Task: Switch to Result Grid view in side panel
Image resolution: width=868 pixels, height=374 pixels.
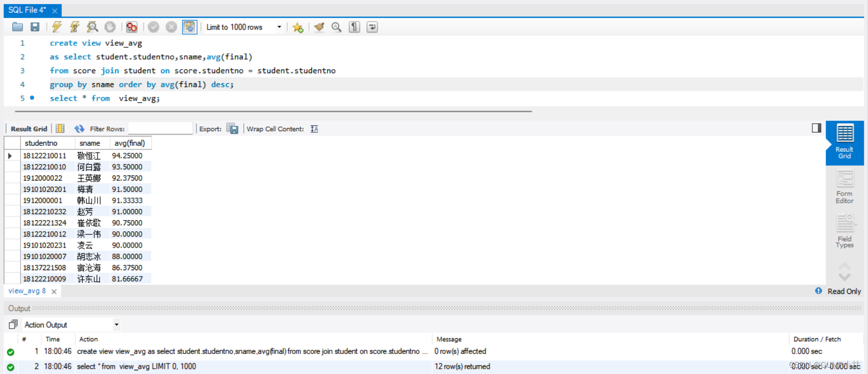Action: 844,143
